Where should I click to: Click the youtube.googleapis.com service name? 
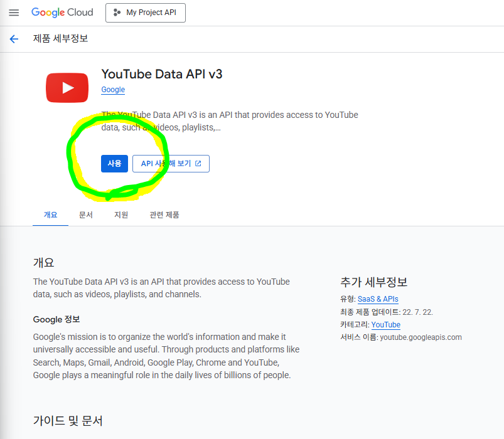click(421, 337)
